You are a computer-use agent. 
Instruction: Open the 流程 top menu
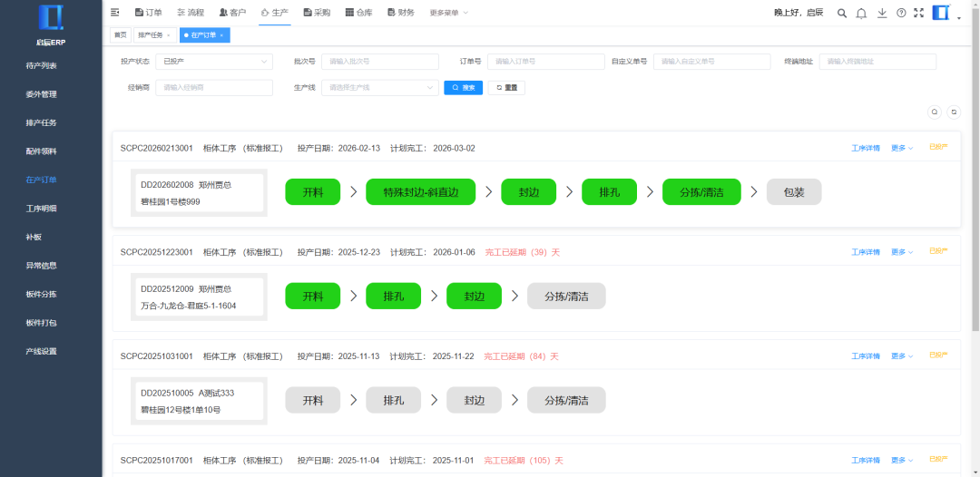click(191, 12)
